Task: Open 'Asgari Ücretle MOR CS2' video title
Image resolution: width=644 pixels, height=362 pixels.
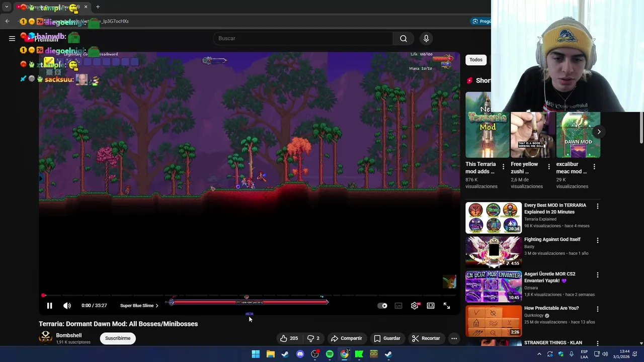Action: [x=549, y=277]
